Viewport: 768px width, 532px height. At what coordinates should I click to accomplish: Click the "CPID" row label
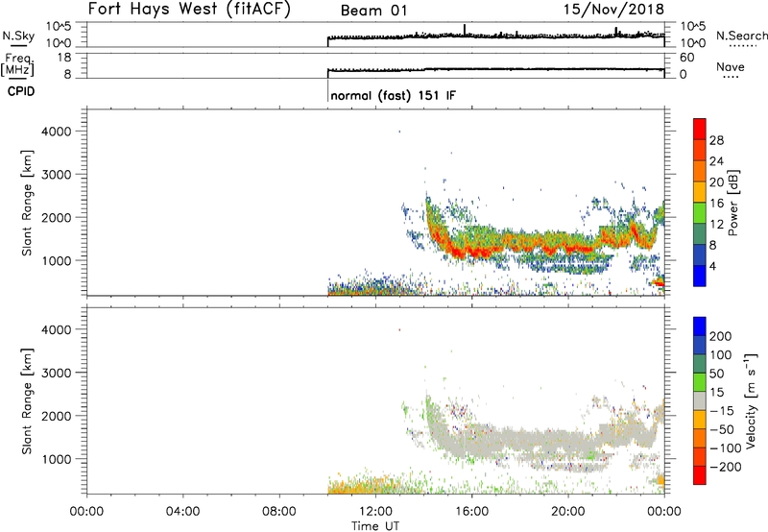click(21, 91)
